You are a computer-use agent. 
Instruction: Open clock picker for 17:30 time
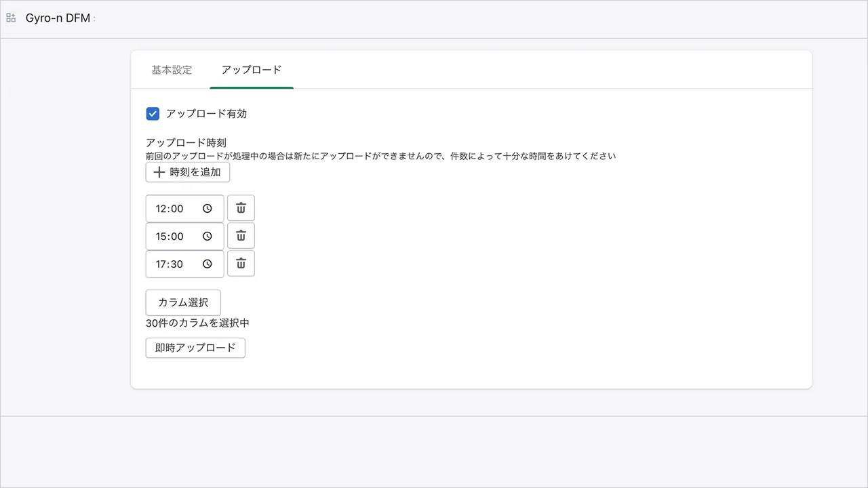tap(208, 264)
